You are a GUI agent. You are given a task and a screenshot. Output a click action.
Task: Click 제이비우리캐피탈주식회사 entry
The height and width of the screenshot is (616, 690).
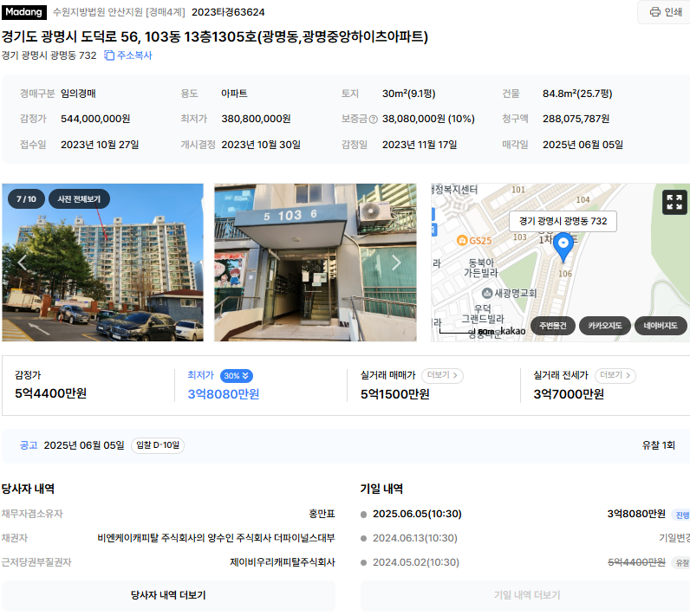coord(283,562)
